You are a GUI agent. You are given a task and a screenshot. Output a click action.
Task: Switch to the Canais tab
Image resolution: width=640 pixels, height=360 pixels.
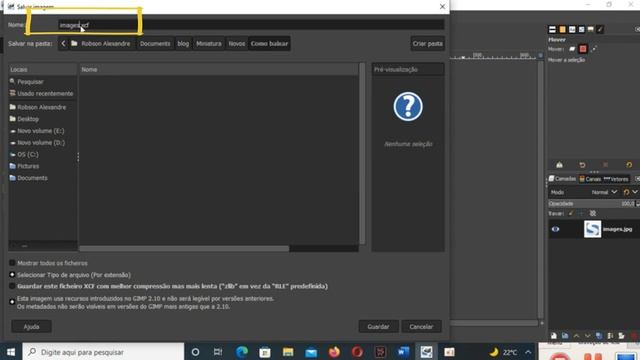[x=590, y=179]
